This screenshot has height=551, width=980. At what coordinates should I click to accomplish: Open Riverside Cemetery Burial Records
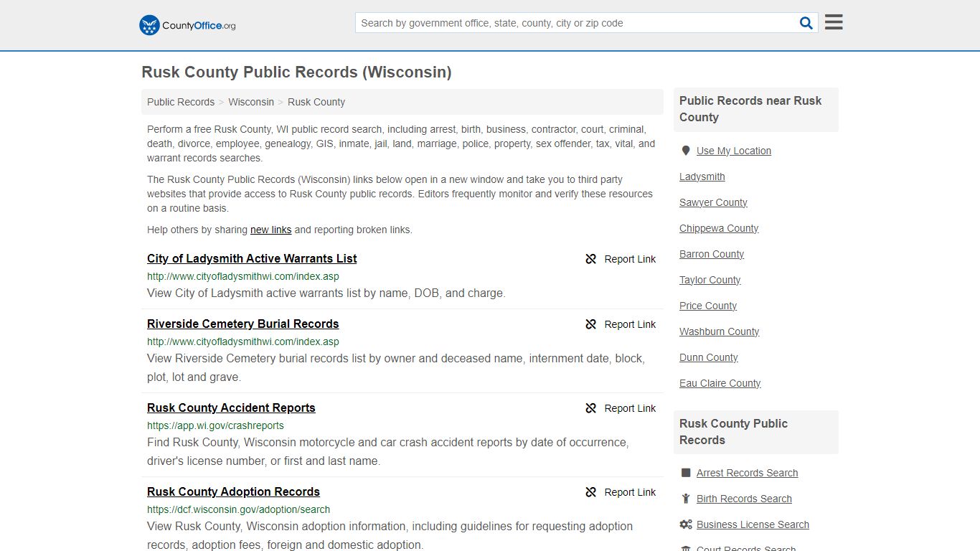(x=242, y=324)
